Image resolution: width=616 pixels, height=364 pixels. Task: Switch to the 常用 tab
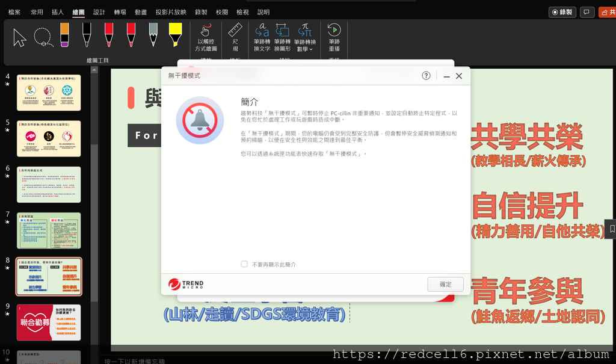tap(37, 12)
